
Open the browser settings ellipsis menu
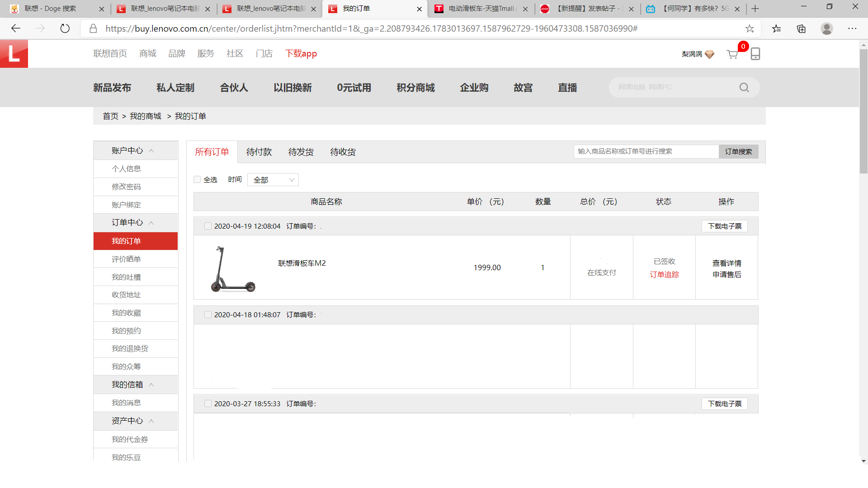tap(852, 28)
